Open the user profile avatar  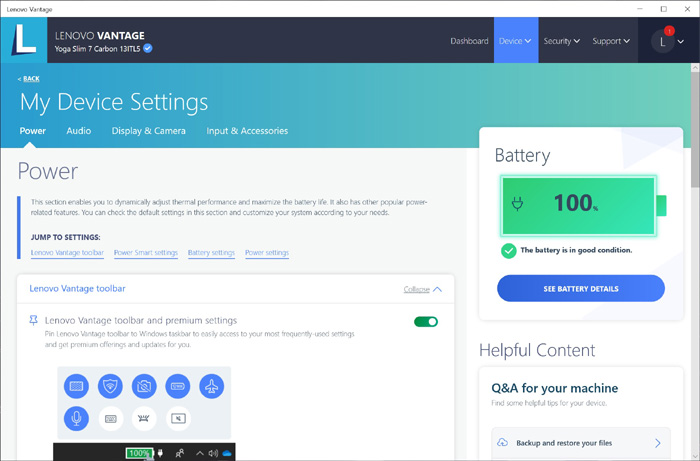coord(662,42)
